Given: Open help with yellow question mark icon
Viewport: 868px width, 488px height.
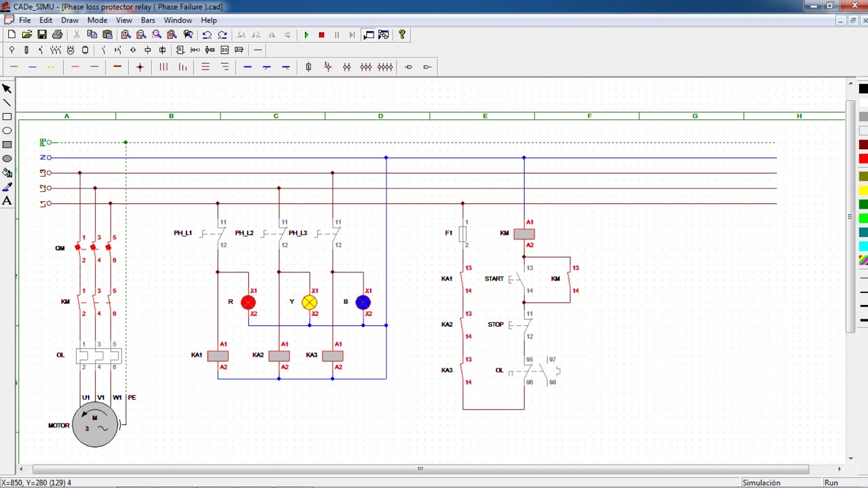Looking at the screenshot, I should click(402, 35).
